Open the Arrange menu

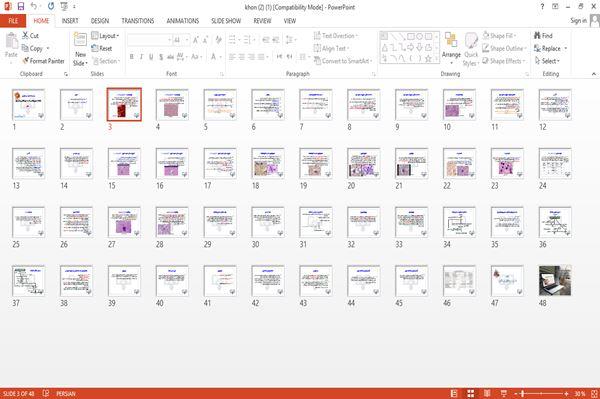[451, 48]
